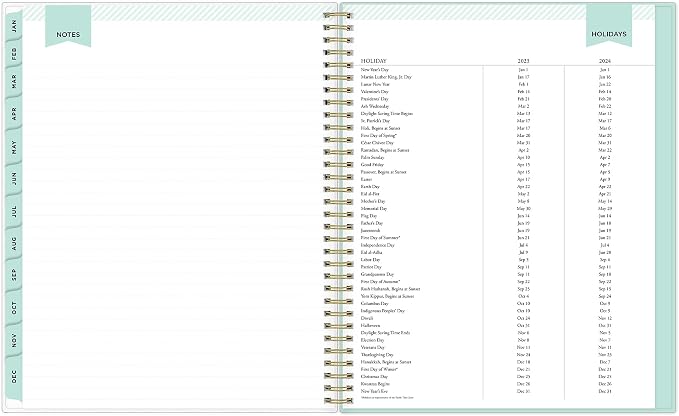The image size is (679, 416).
Task: Click the 2023 column header
Action: point(523,61)
